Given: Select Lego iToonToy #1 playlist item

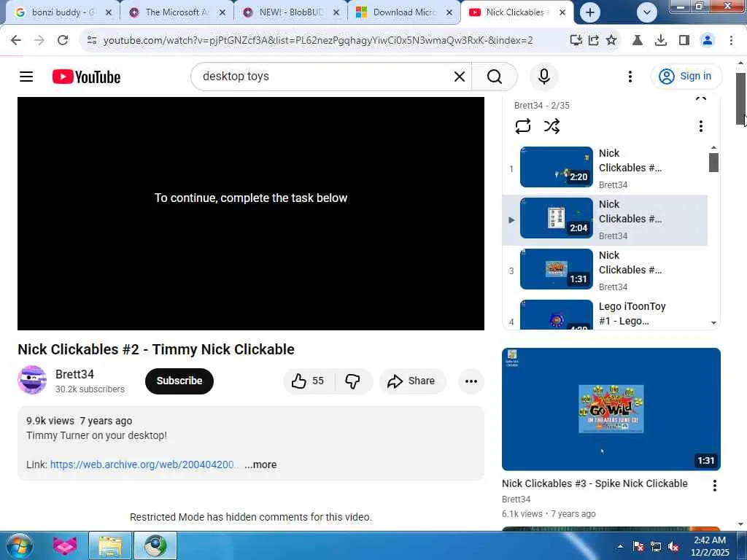Looking at the screenshot, I should click(x=605, y=314).
